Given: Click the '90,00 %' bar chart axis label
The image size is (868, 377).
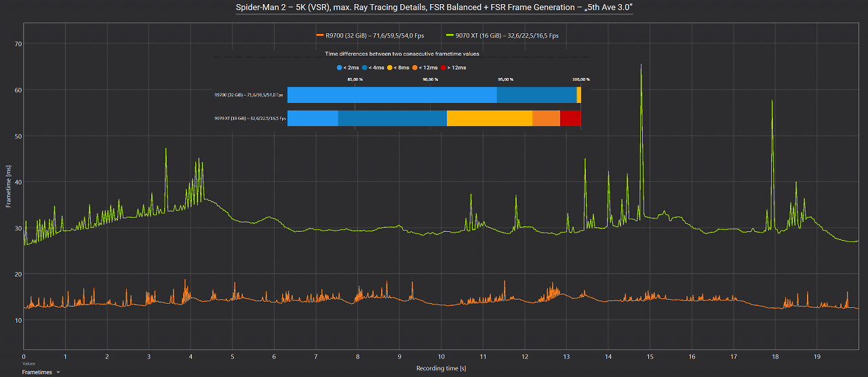Looking at the screenshot, I should (x=430, y=79).
